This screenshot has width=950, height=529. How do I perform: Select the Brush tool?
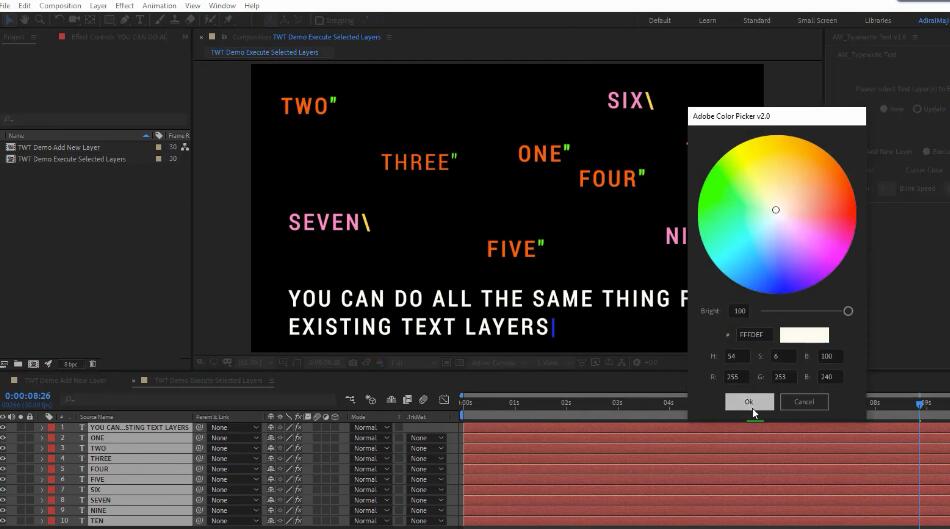pos(159,20)
